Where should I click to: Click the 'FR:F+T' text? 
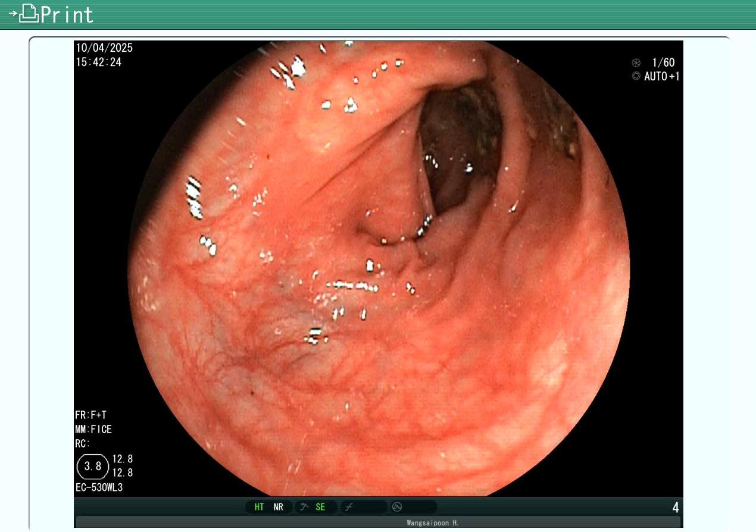click(90, 415)
